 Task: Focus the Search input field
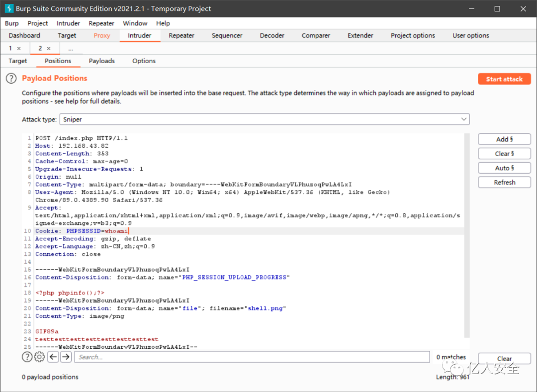[x=252, y=357]
